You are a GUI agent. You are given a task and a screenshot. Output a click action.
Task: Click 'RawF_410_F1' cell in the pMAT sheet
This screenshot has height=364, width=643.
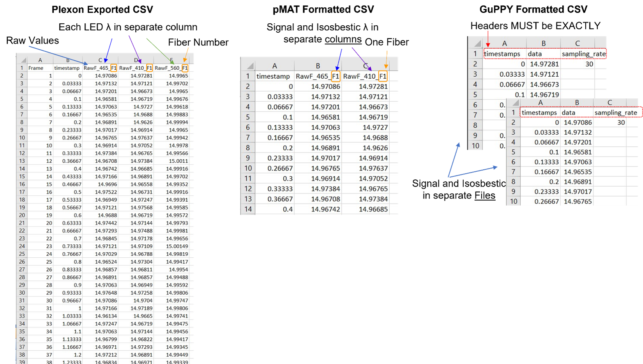tap(366, 76)
